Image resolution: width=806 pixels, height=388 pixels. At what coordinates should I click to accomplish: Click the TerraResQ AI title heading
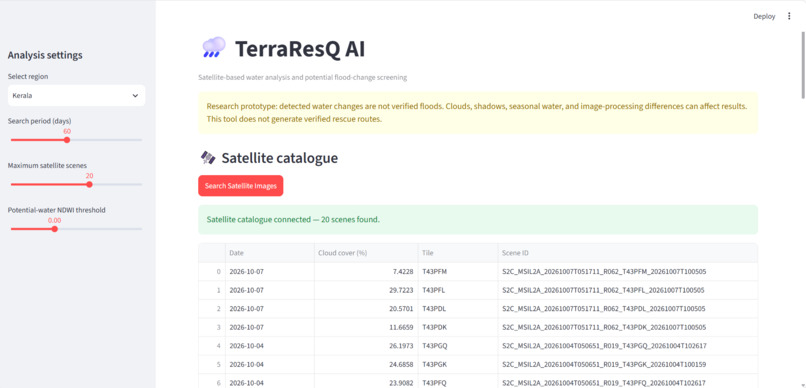(x=300, y=49)
